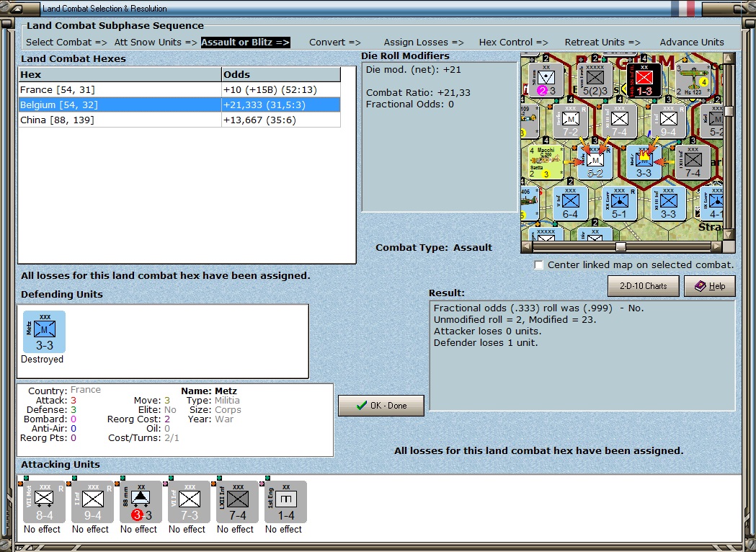
Task: Enable Center linked map on selected combat
Action: (539, 265)
